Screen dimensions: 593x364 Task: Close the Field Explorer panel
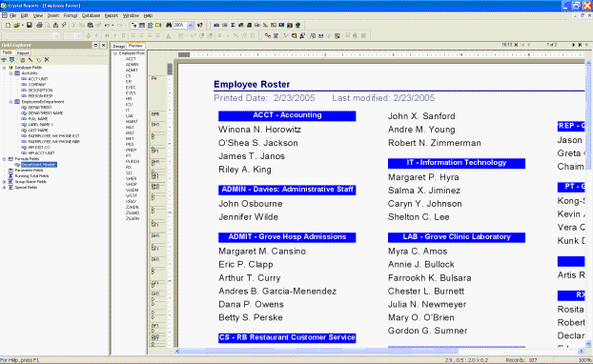103,45
